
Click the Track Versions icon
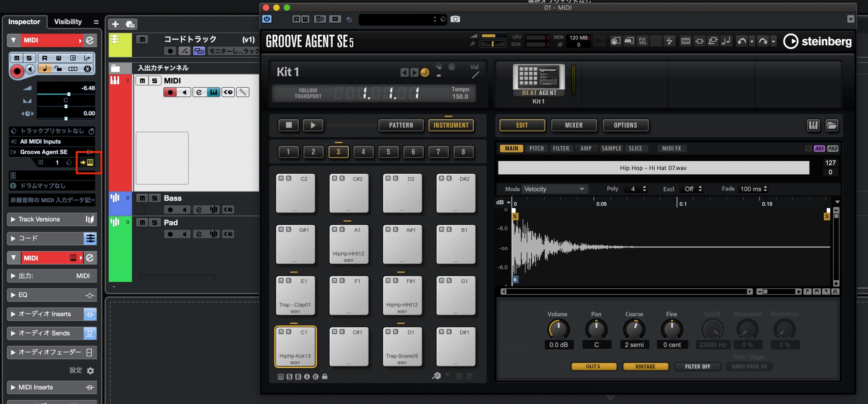point(90,220)
